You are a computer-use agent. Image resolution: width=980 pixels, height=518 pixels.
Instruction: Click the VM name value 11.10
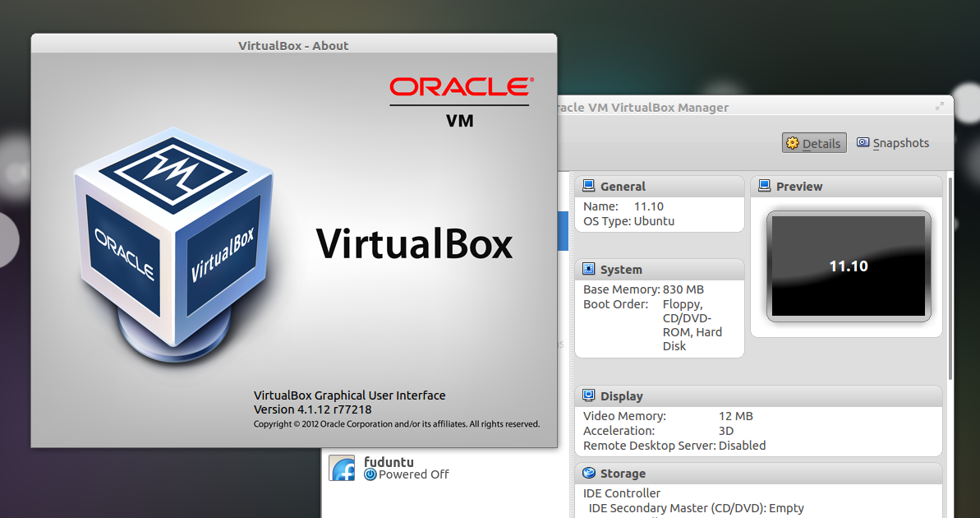649,206
